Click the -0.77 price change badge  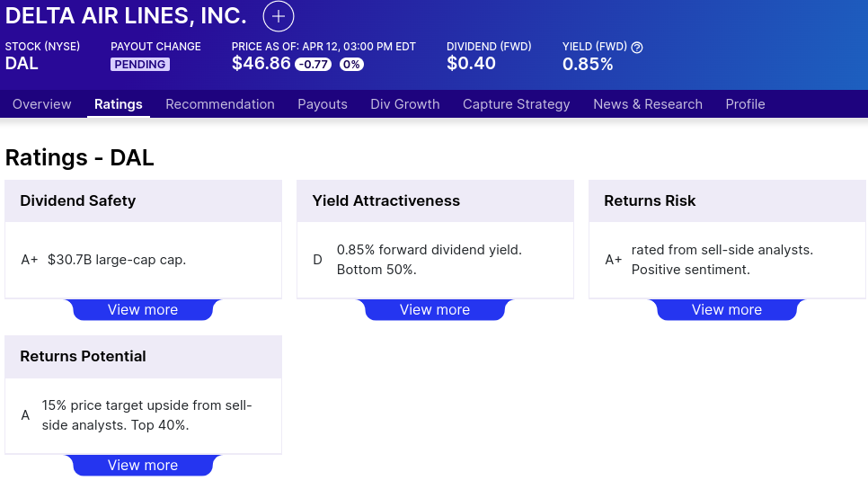point(313,65)
